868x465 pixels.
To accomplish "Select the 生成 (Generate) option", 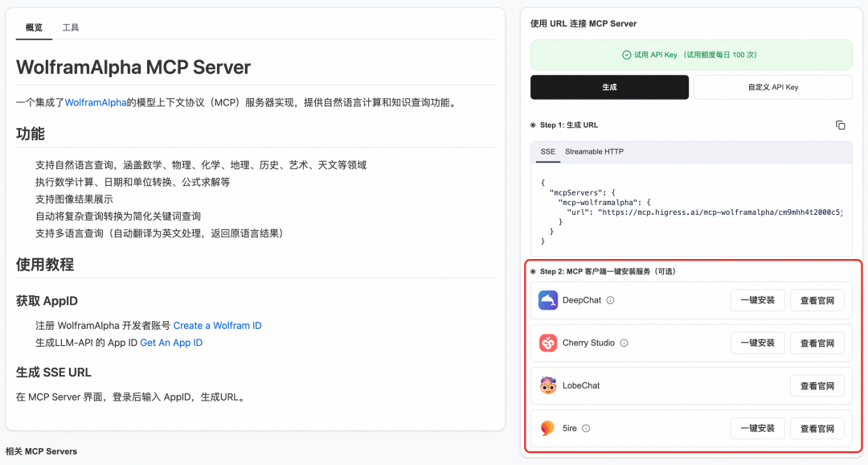I will tap(608, 87).
